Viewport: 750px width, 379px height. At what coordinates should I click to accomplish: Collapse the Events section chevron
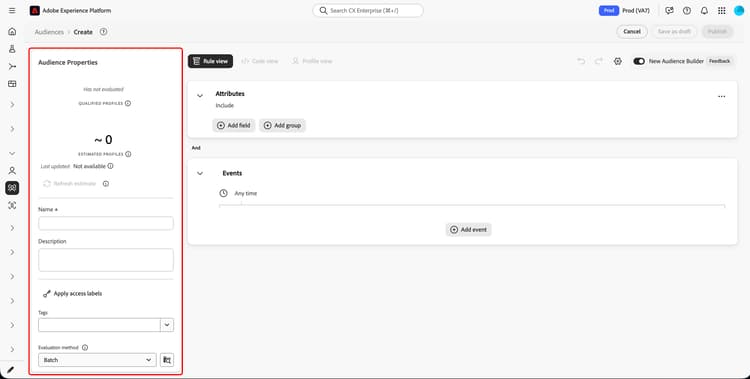[200, 173]
